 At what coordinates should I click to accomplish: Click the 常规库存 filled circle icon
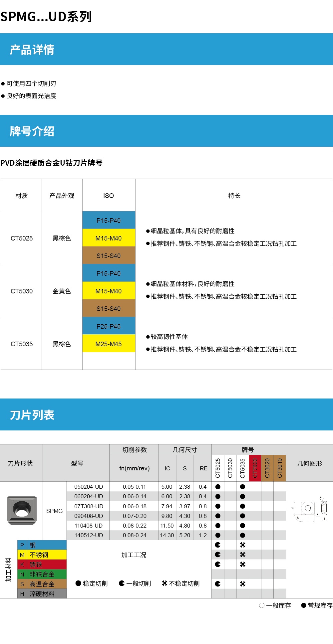[x=303, y=605]
